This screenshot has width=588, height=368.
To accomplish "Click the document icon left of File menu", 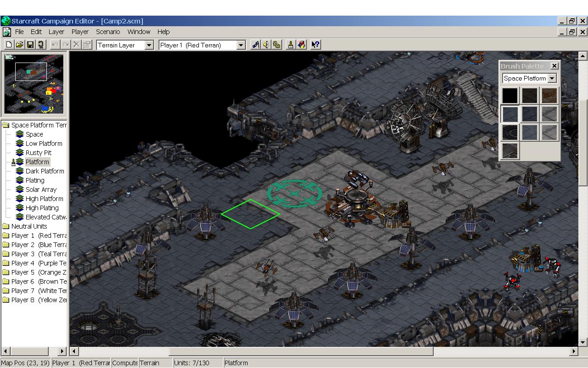I will 6,32.
